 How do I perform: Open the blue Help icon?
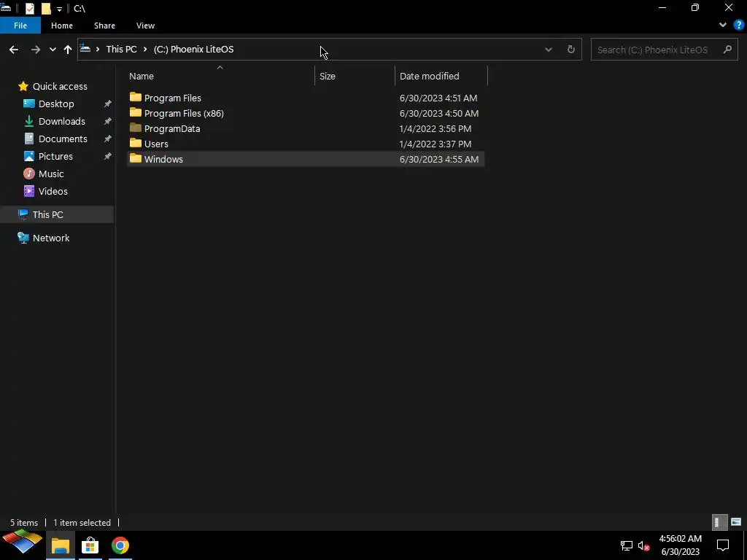tap(738, 26)
